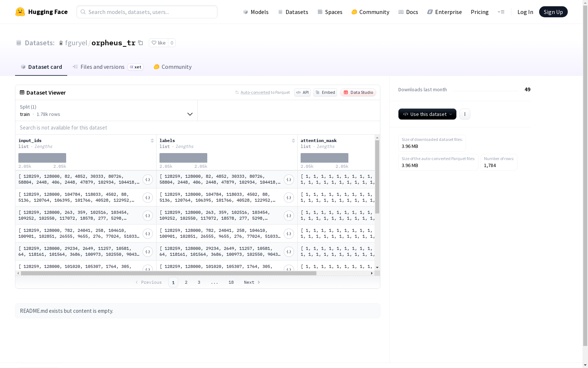Click the orpheus_tr dataset title
The image size is (588, 368).
click(x=114, y=43)
